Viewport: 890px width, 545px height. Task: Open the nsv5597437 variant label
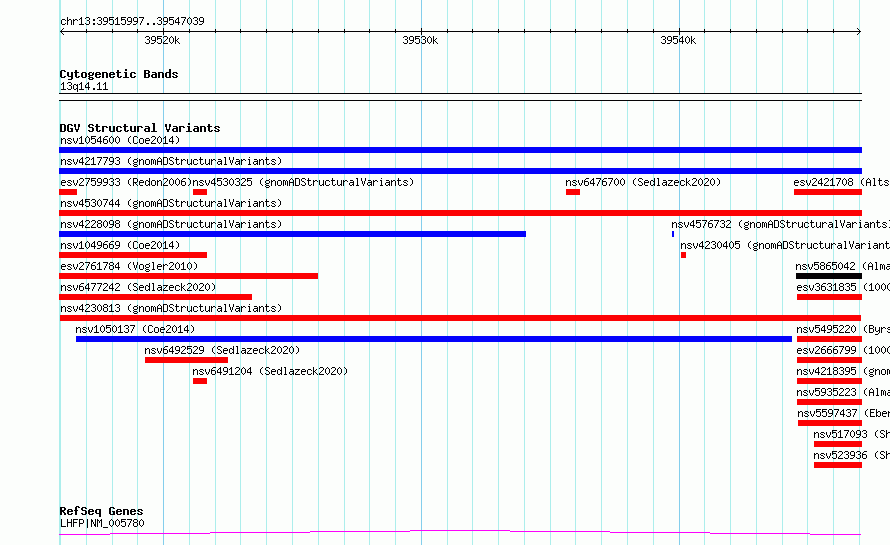843,413
